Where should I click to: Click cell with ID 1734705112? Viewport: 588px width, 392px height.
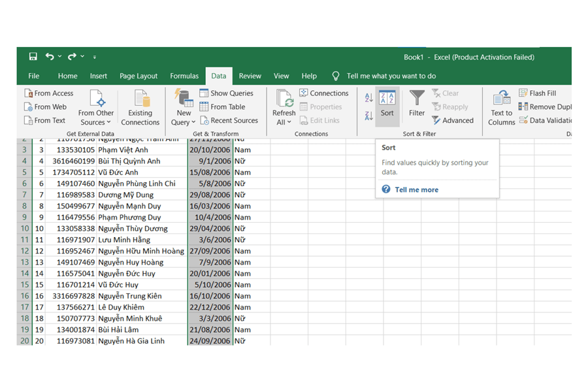(71, 172)
